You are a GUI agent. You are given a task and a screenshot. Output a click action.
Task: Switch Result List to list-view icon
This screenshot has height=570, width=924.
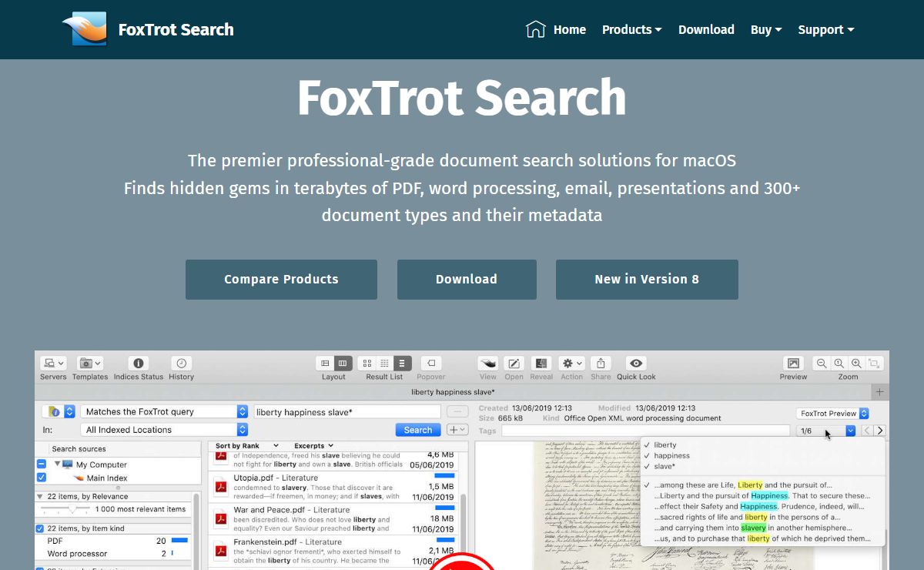click(x=403, y=363)
